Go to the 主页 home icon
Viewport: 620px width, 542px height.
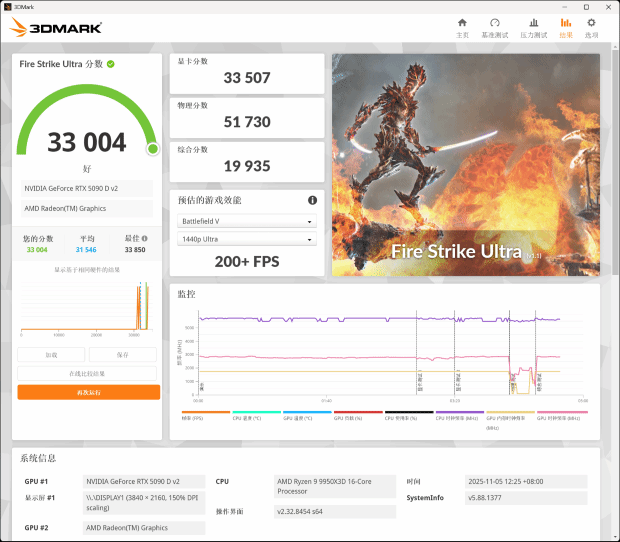tap(462, 27)
